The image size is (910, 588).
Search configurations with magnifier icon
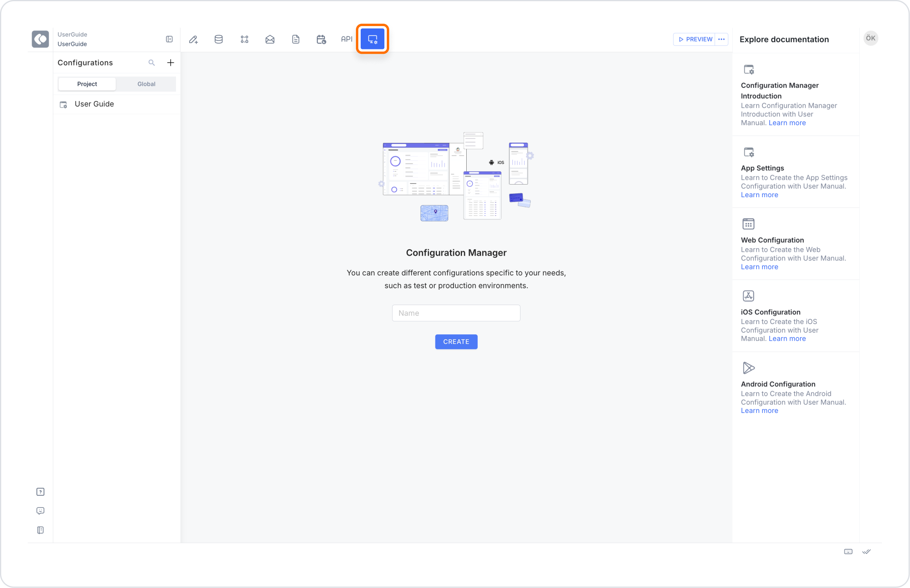(151, 62)
